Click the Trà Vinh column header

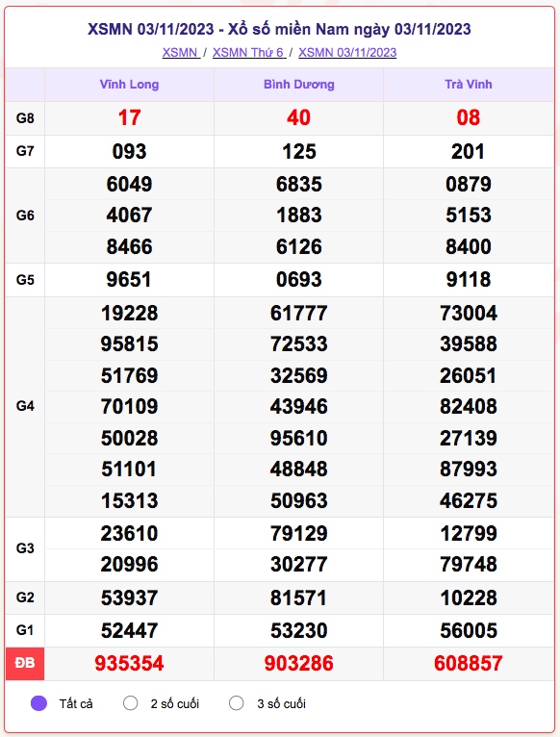coord(469,85)
